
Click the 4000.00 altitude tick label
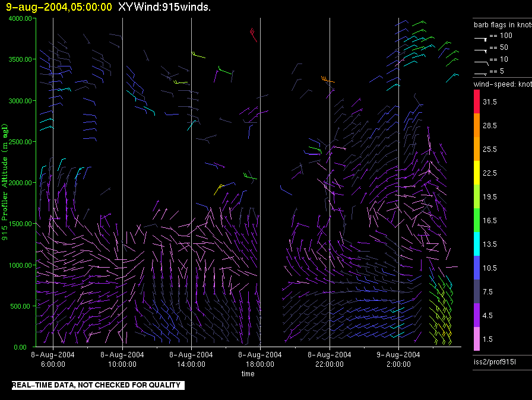[x=20, y=18]
